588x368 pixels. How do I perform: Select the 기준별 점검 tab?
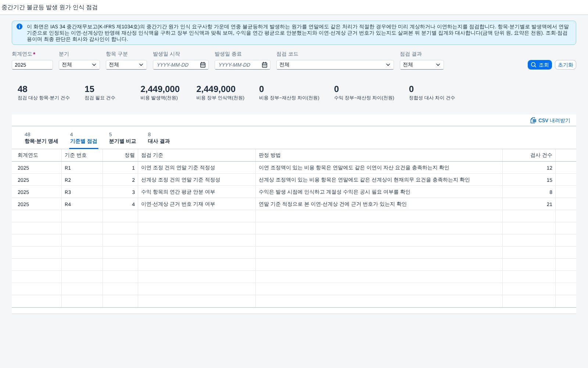pos(83,138)
